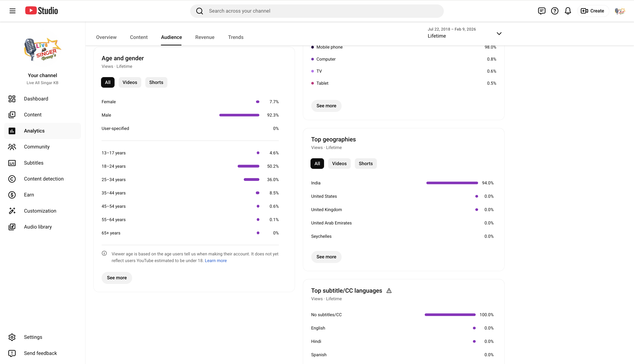Image resolution: width=634 pixels, height=364 pixels.
Task: Click the India views bar
Action: coord(452,183)
